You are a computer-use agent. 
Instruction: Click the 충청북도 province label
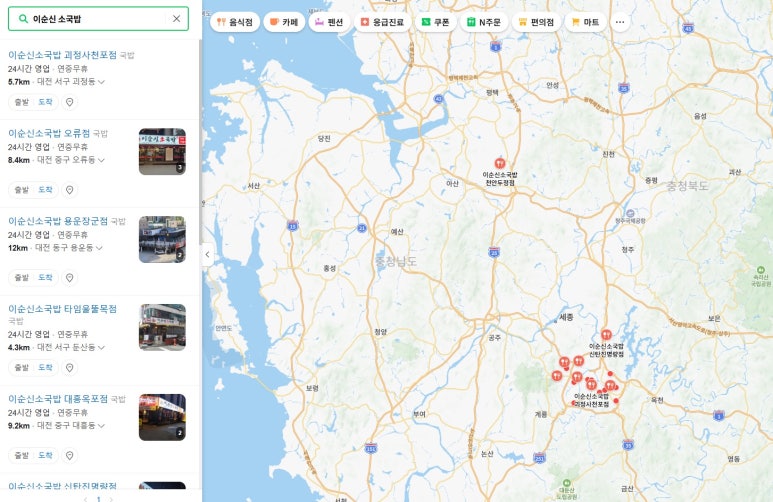(x=687, y=186)
